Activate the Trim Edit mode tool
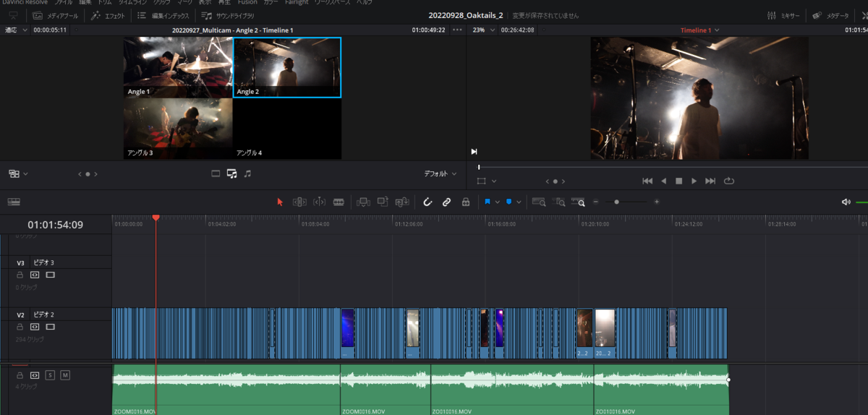Screen dimensions: 868x415 point(299,202)
